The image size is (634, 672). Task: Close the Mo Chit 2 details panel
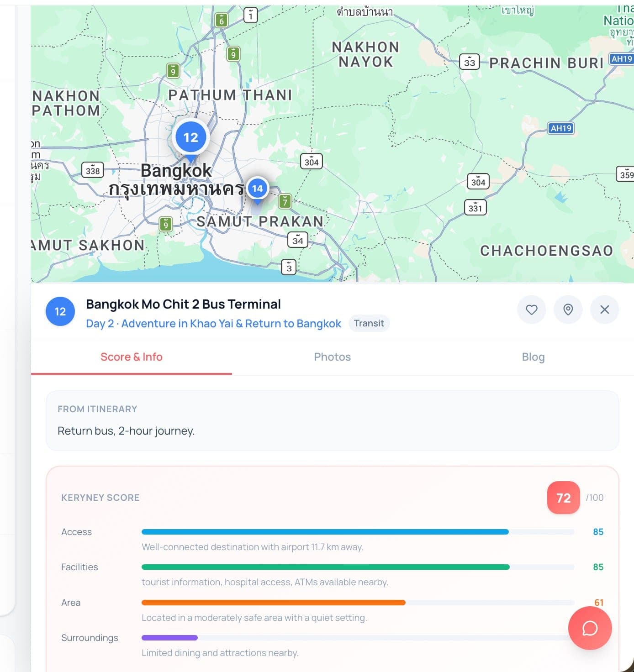coord(604,310)
